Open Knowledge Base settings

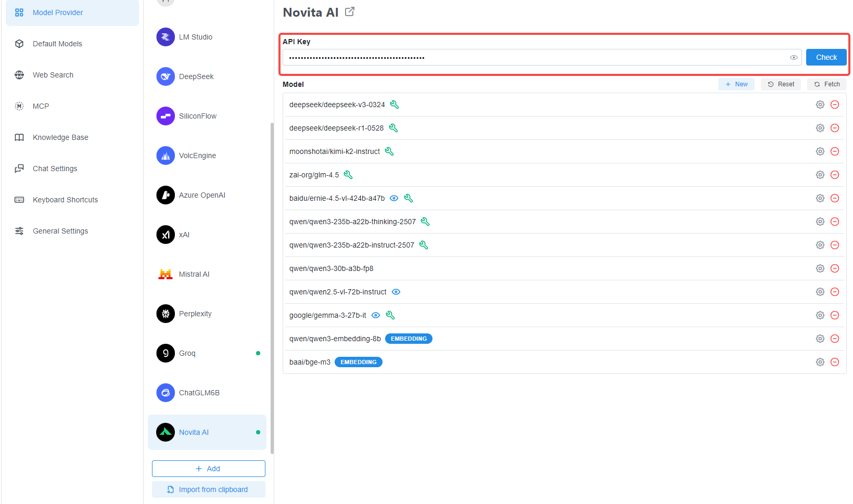pyautogui.click(x=72, y=137)
